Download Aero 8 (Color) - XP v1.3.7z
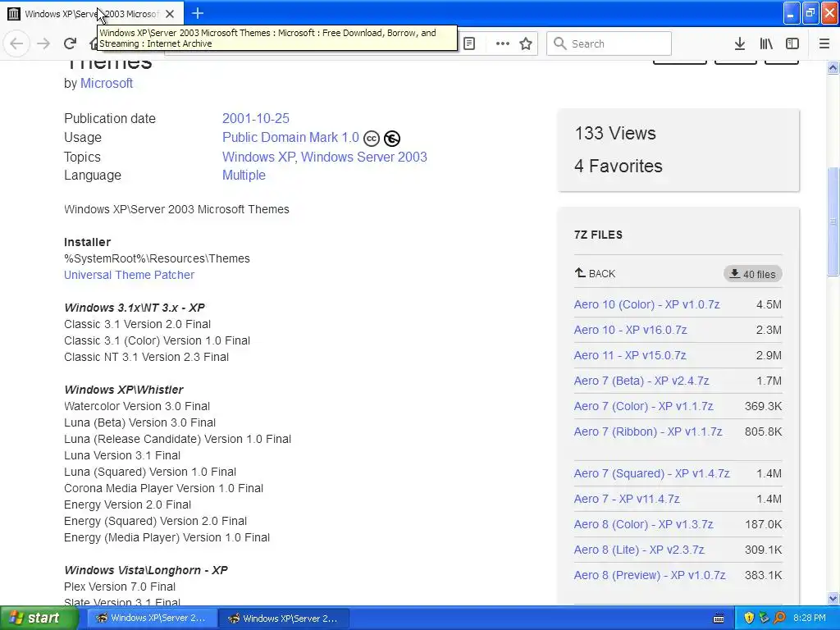Screen dimensions: 840x630 pyautogui.click(x=643, y=524)
